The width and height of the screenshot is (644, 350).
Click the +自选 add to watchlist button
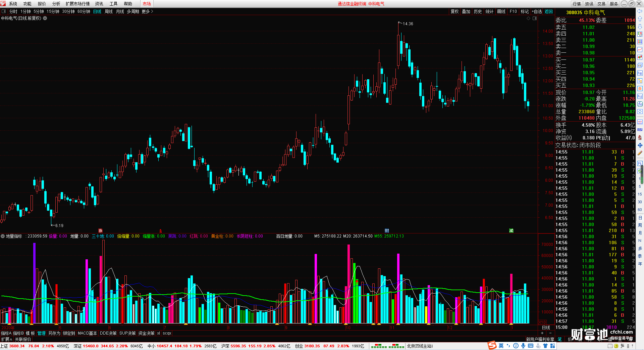[x=537, y=11]
